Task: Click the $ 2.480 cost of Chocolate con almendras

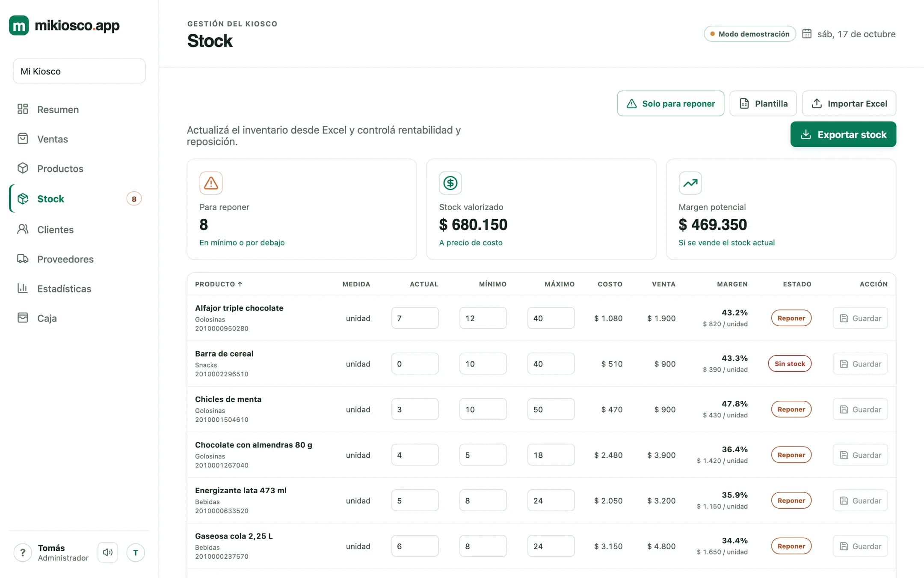Action: 608,455
